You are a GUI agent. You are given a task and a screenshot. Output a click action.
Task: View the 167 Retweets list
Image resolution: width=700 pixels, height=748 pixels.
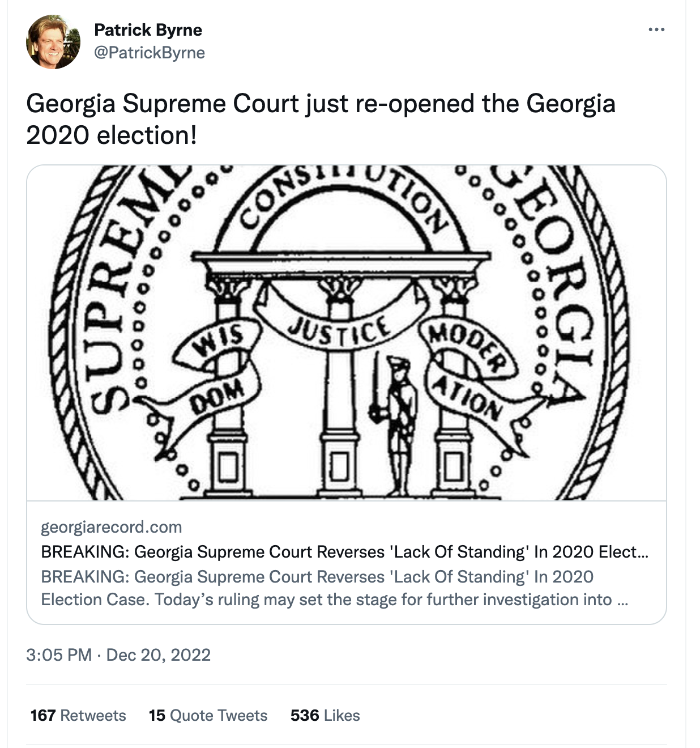pos(78,715)
